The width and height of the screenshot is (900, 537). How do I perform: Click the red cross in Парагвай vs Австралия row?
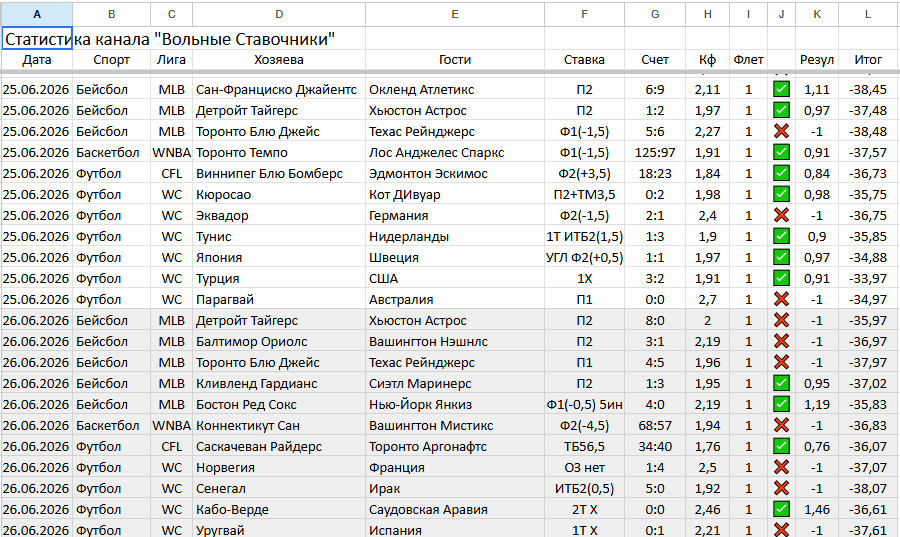click(781, 299)
